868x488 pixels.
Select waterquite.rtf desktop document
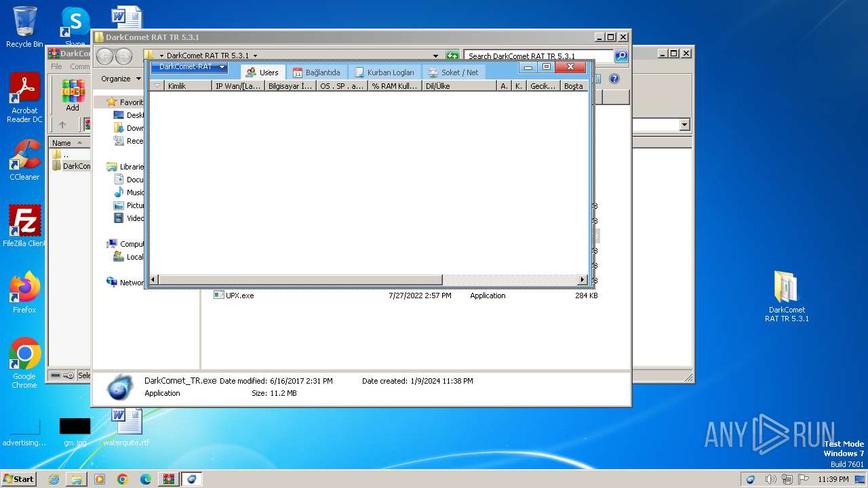[126, 428]
